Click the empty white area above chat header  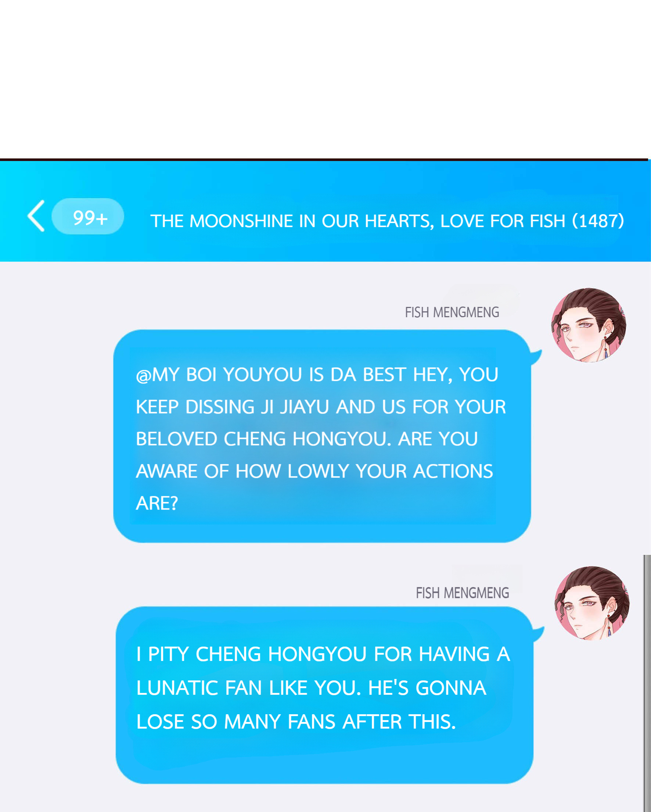325,79
